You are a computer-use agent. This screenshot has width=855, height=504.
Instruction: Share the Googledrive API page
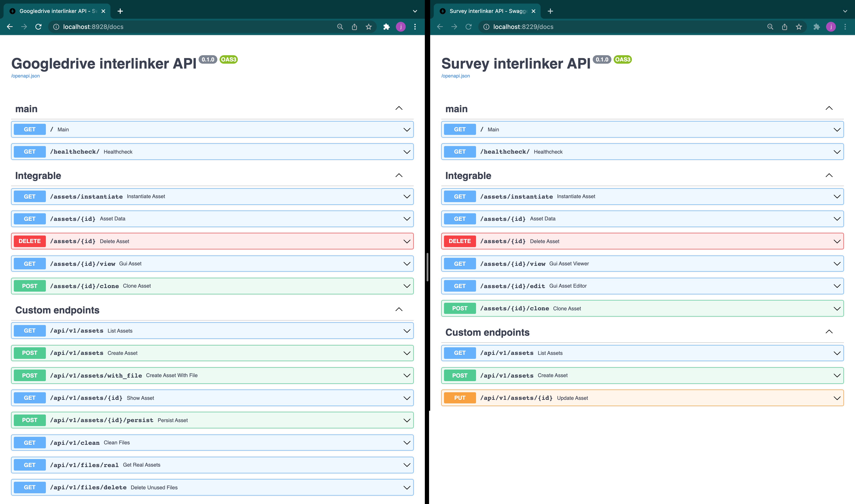point(354,27)
